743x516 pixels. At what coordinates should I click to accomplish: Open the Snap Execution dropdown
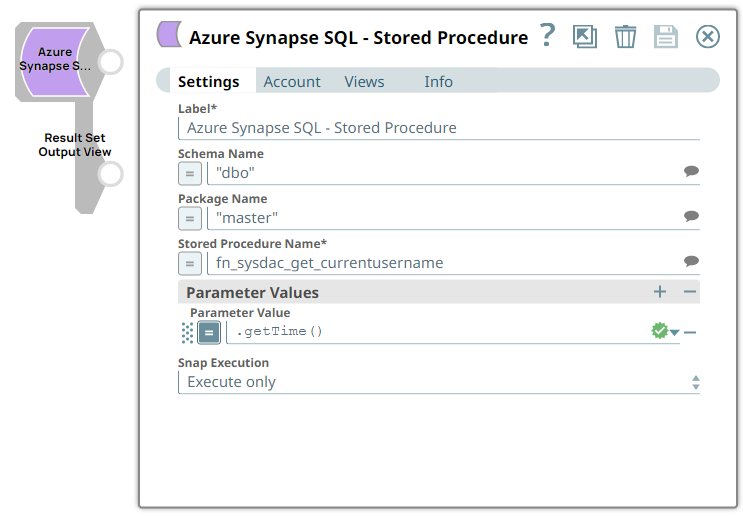tap(439, 382)
